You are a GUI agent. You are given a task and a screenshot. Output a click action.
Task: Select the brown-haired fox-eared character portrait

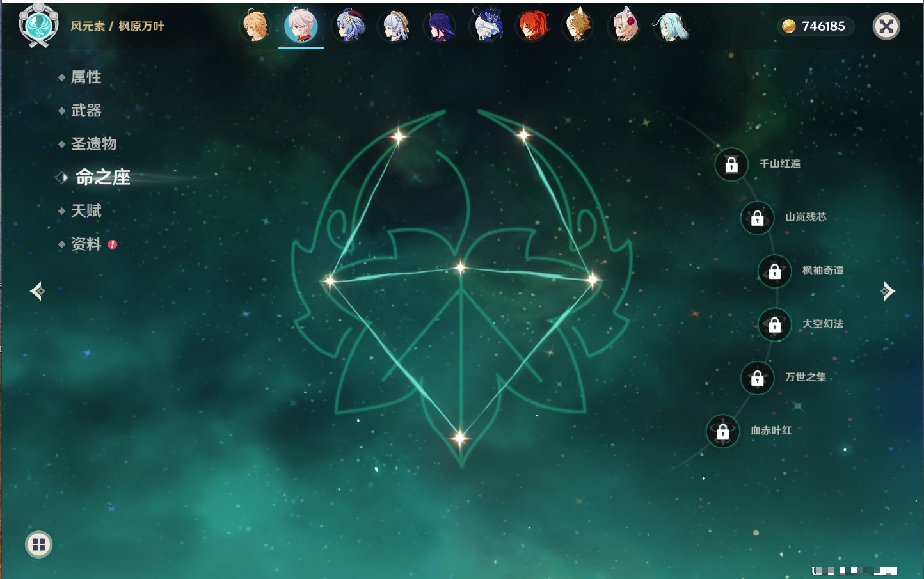click(578, 26)
